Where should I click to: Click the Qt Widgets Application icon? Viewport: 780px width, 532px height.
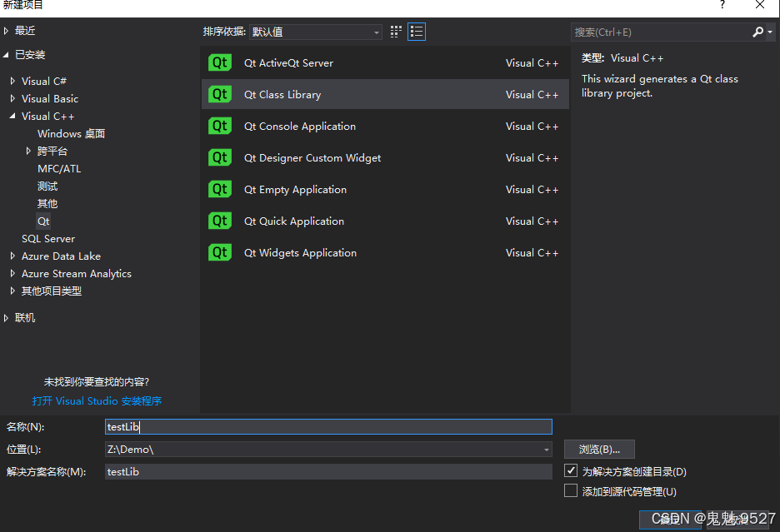(x=220, y=252)
